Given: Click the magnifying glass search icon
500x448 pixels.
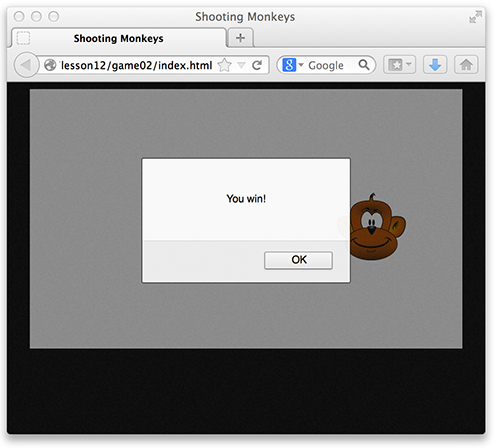Looking at the screenshot, I should point(364,65).
